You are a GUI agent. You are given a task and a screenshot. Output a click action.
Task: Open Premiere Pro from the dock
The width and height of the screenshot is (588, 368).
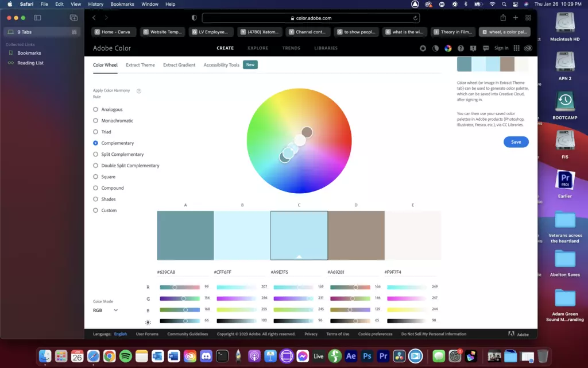[383, 356]
